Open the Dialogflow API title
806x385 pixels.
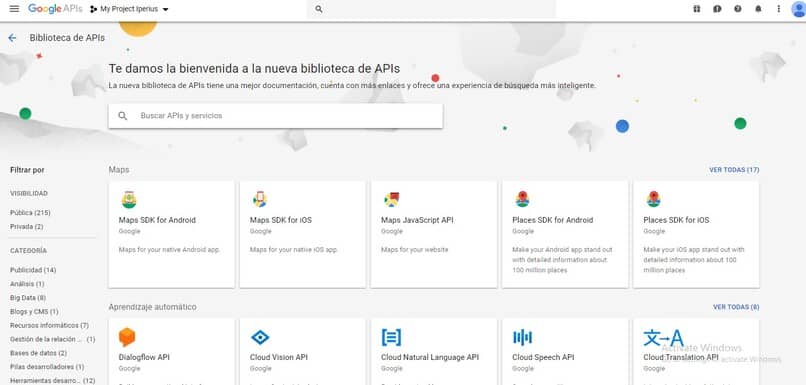(144, 357)
